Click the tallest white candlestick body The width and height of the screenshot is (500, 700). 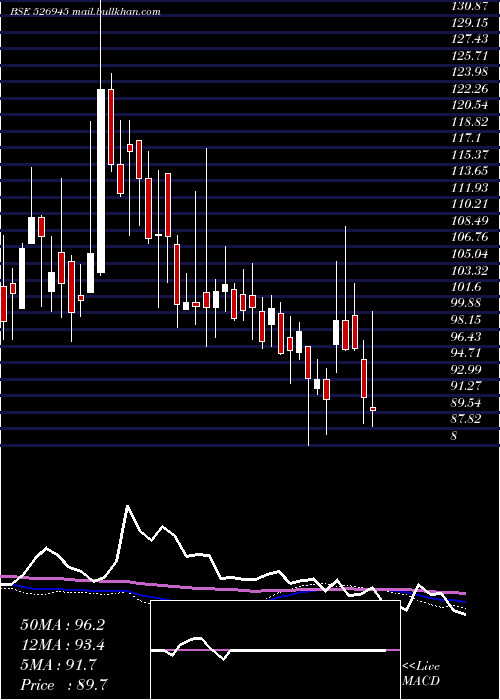(x=101, y=181)
